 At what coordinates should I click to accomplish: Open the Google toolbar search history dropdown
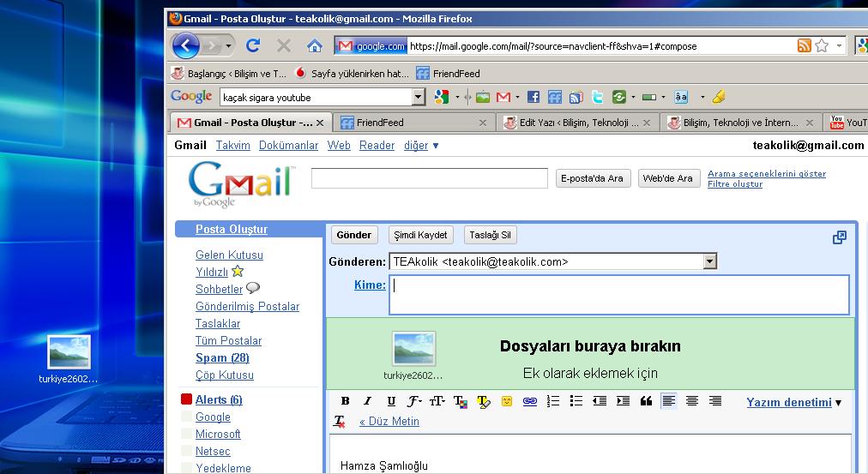point(419,98)
